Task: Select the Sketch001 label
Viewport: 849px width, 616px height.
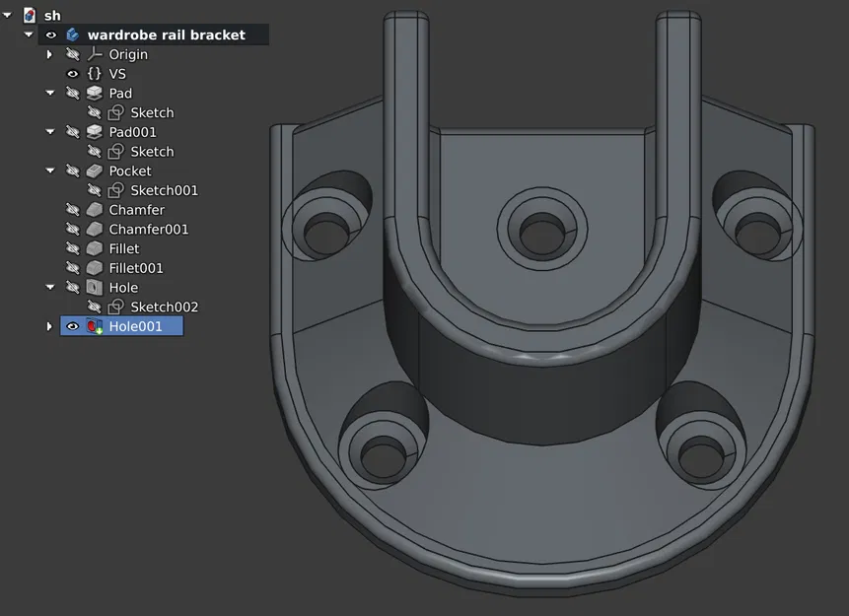Action: (164, 190)
